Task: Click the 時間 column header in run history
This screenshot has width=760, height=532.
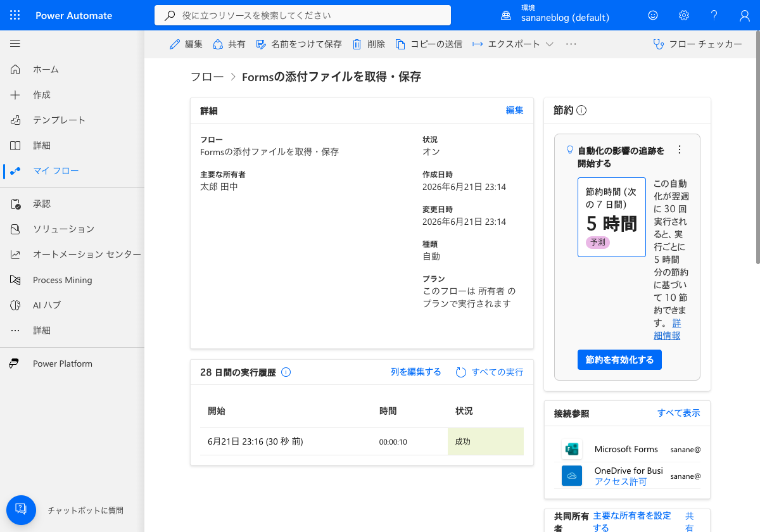Action: [388, 411]
